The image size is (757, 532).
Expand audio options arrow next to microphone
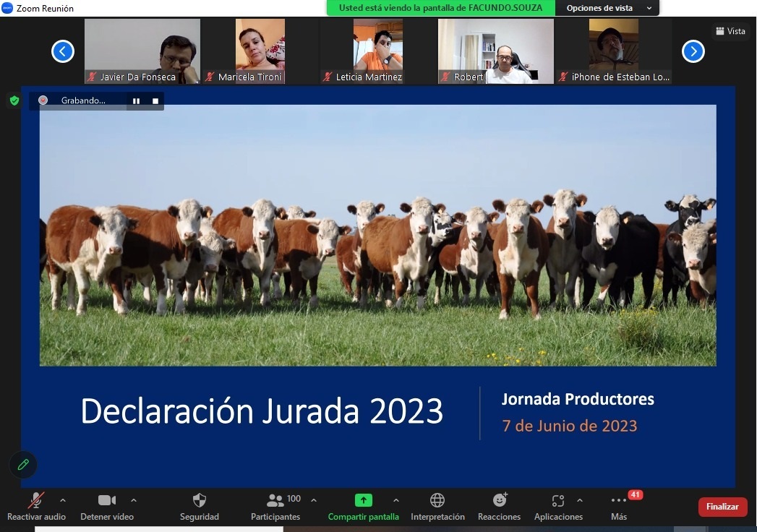tap(63, 500)
